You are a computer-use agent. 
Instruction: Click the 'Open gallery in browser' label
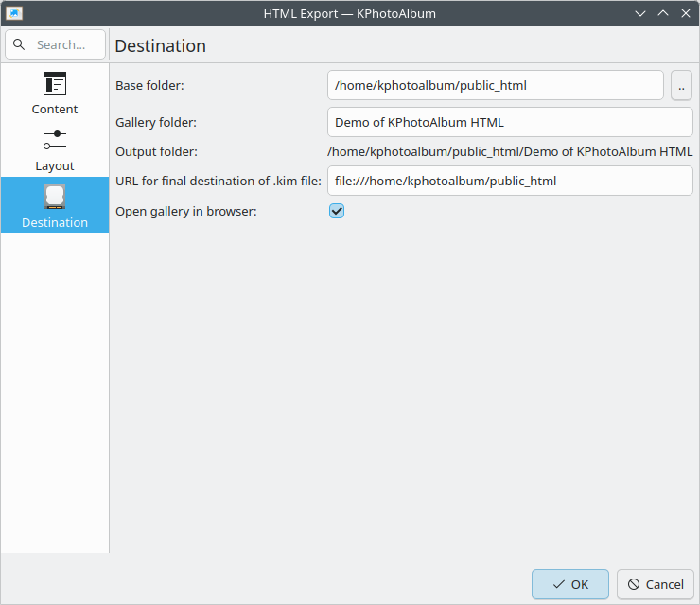tap(185, 211)
